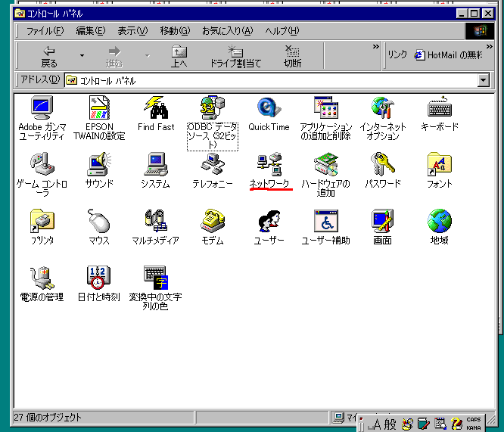Viewport: 504px width, 432px height.
Task: Expand the アドレス bar dropdown arrow
Action: 484,80
